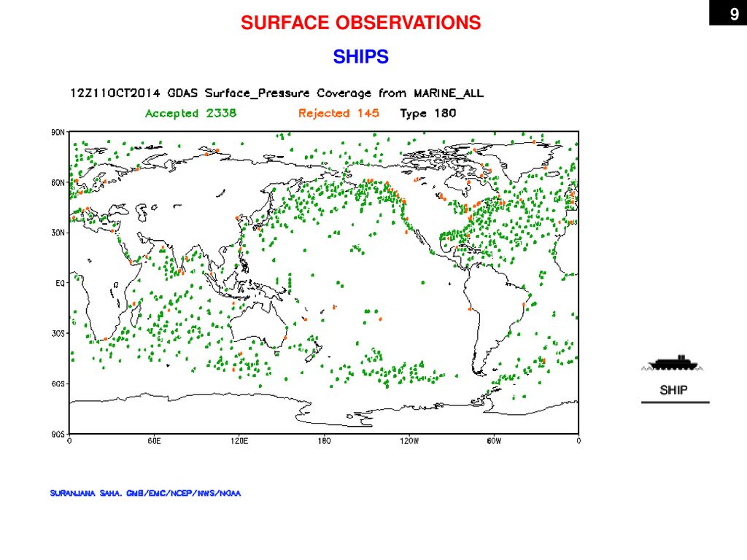The width and height of the screenshot is (747, 560).
Task: Click the 60W longitude axis label
Action: [494, 441]
